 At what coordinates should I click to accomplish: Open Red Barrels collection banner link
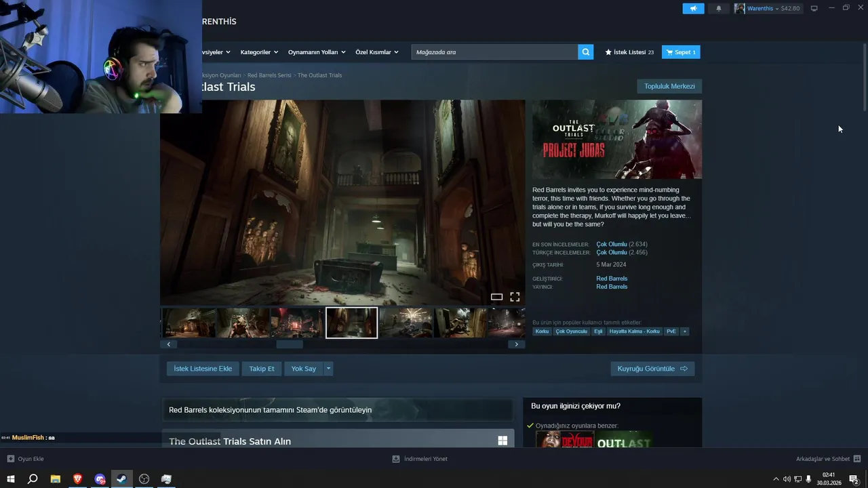[x=337, y=409]
